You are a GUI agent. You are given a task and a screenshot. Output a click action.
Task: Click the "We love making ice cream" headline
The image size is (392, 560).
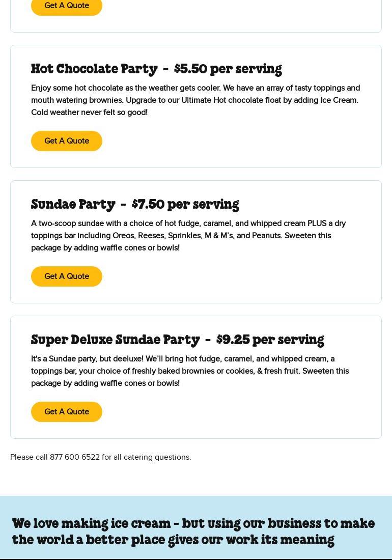click(x=193, y=531)
